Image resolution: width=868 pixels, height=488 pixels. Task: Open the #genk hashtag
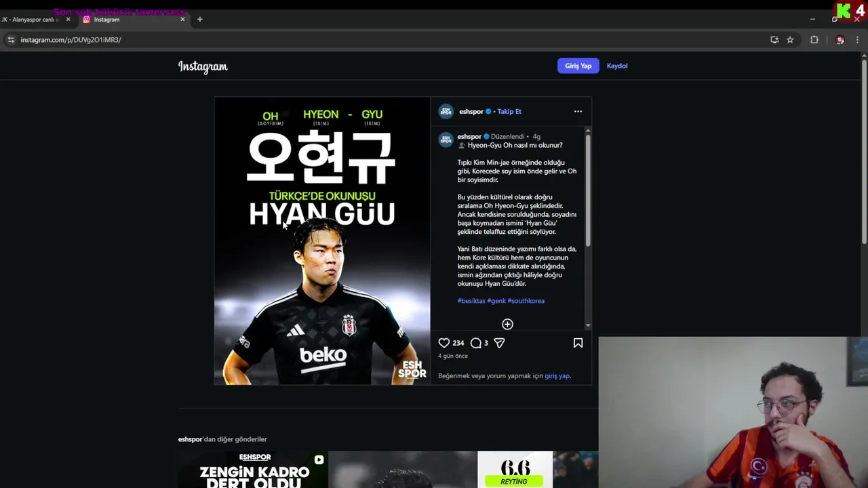point(496,301)
